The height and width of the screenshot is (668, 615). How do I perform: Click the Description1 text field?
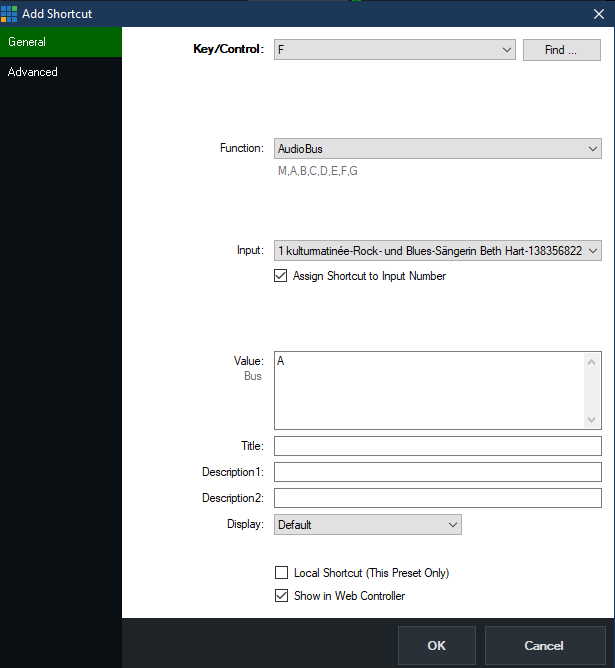click(x=437, y=472)
